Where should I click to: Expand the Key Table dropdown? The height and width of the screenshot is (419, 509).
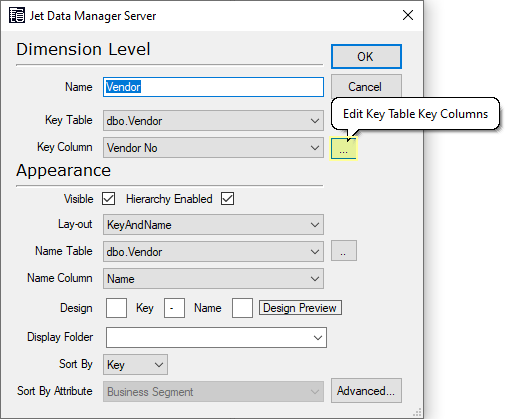tap(213, 121)
